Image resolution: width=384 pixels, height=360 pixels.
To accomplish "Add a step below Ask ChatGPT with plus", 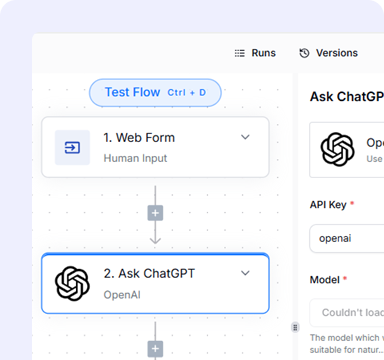I will click(x=155, y=349).
